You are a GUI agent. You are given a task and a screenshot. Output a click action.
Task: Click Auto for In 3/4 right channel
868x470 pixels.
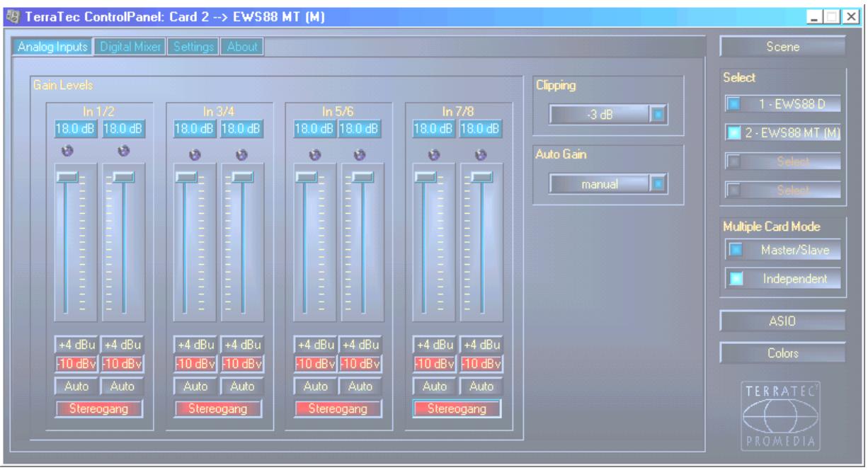241,387
